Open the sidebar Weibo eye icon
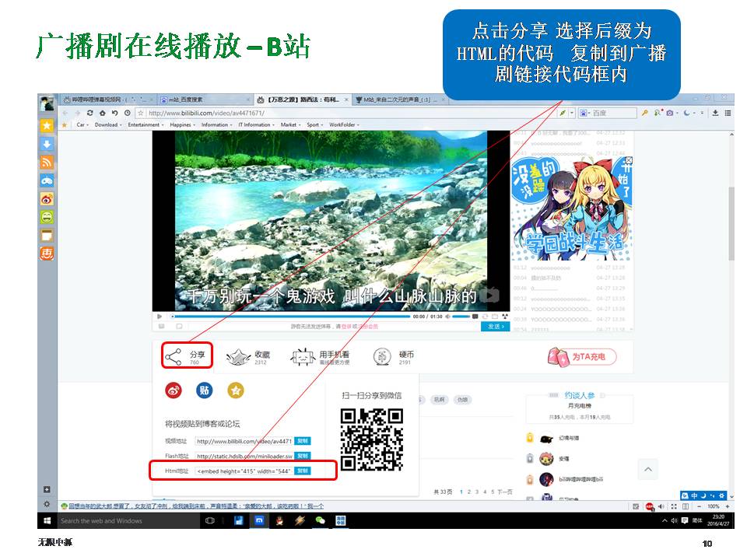Viewport: 747px width, 560px height. coord(47,199)
